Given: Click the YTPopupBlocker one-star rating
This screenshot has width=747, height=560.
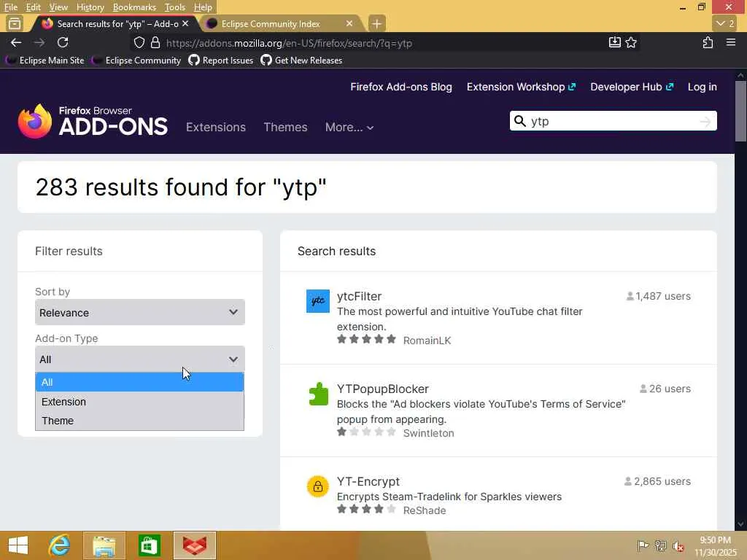Looking at the screenshot, I should point(366,432).
